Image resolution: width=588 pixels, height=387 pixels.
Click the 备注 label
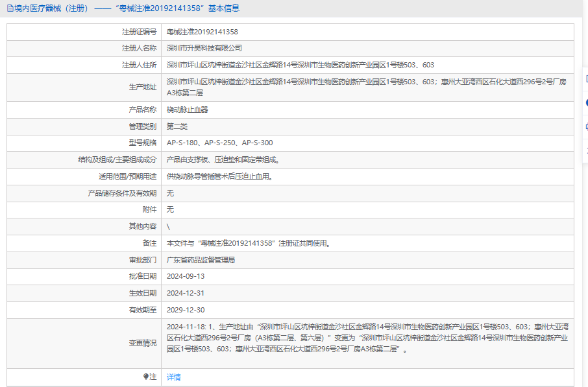(149, 243)
